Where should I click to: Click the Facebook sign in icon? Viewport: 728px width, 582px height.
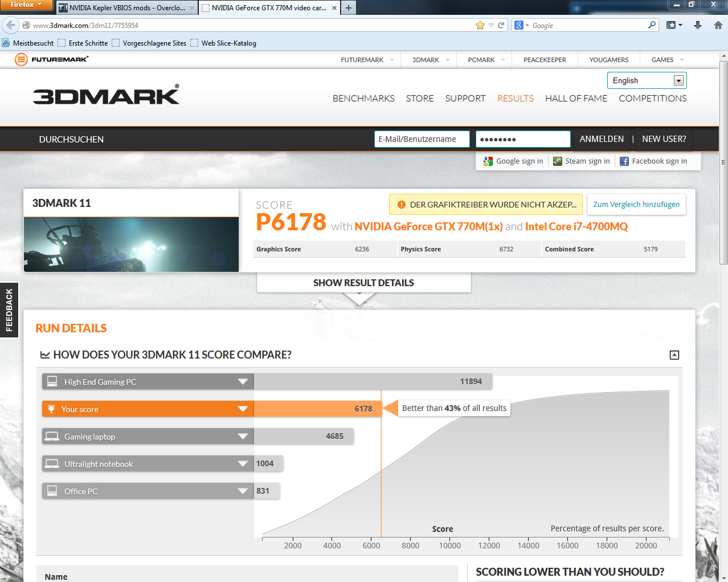point(624,161)
